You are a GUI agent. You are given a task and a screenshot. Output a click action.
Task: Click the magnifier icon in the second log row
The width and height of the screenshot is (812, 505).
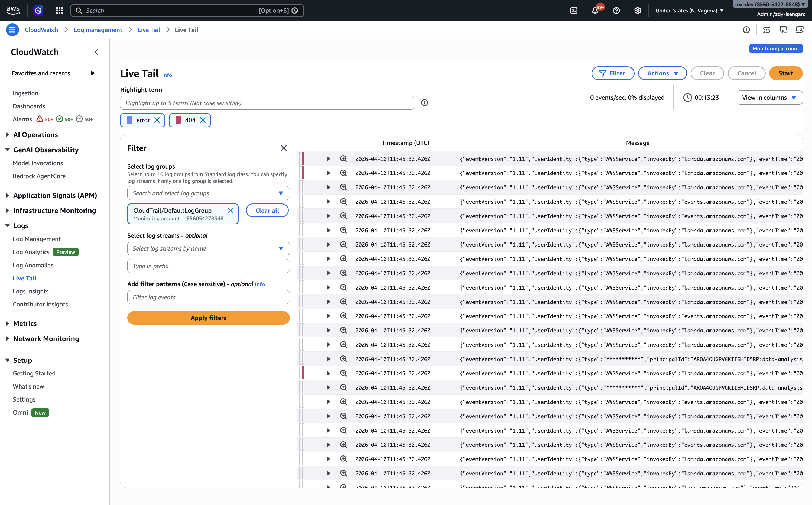343,173
